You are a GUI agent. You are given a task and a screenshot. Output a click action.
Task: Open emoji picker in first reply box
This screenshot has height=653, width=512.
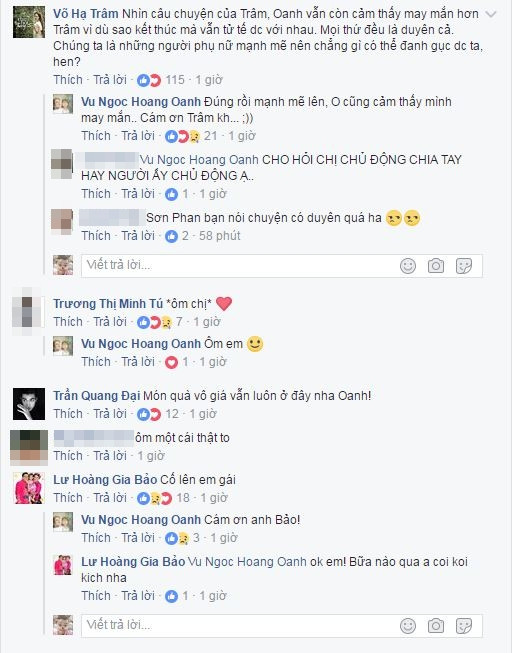pyautogui.click(x=408, y=266)
